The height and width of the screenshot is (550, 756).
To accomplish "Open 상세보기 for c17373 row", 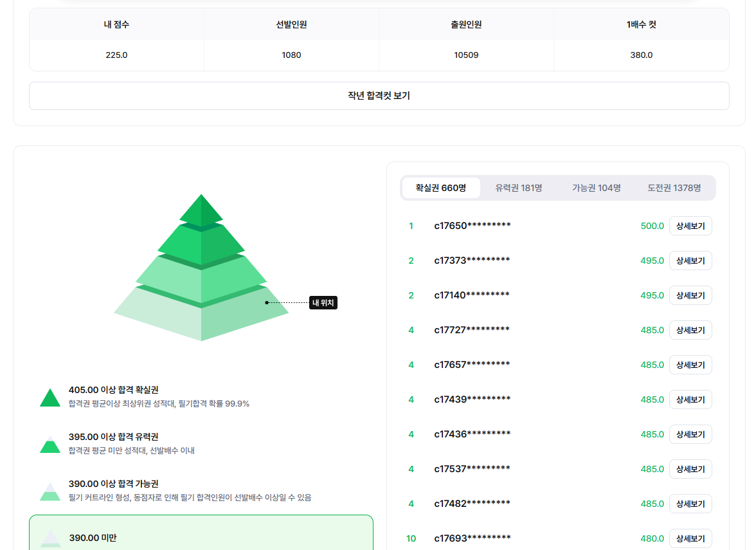I will point(690,261).
